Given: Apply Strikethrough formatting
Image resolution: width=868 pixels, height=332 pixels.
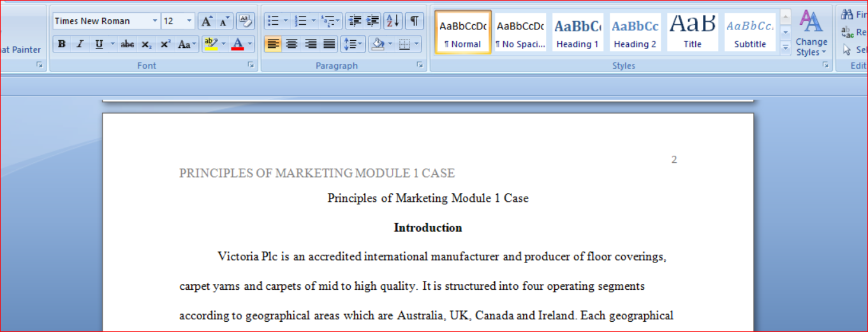Looking at the screenshot, I should (128, 44).
